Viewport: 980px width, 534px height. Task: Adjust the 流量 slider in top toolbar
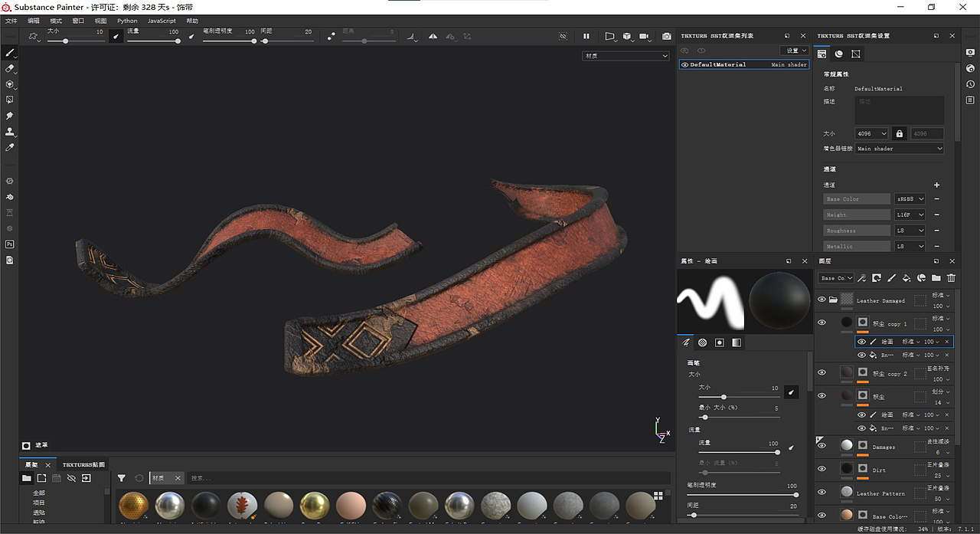point(153,41)
